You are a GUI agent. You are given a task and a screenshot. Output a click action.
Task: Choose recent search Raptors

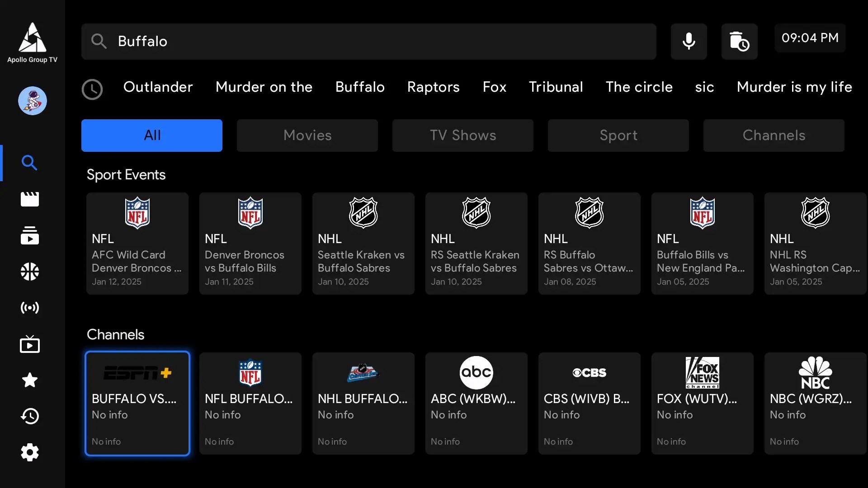point(433,87)
